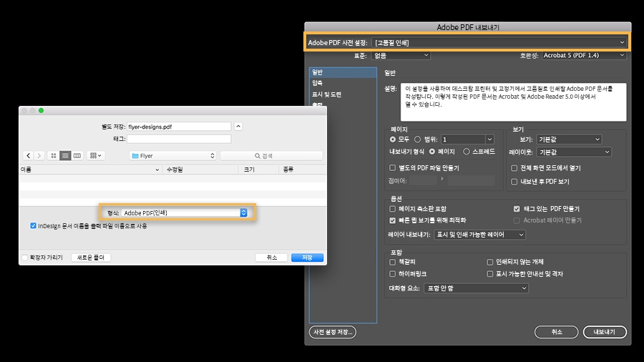Click 취소 in the save dialog
Viewport: 644px width, 362px height.
point(271,258)
